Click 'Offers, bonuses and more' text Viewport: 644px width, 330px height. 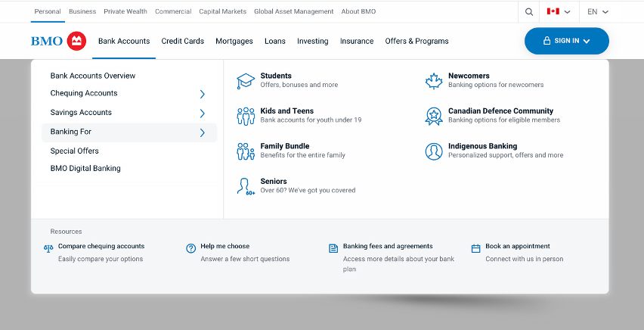299,85
